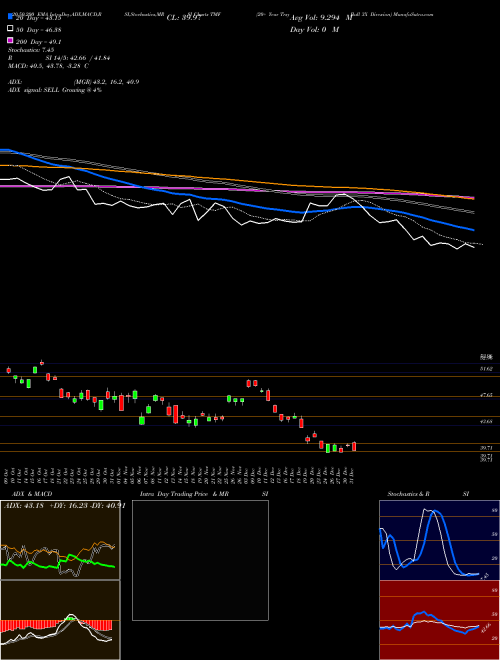The image size is (500, 660).
Task: Click the ADX 43.18 +DY -DY readout
Action: click(x=64, y=506)
